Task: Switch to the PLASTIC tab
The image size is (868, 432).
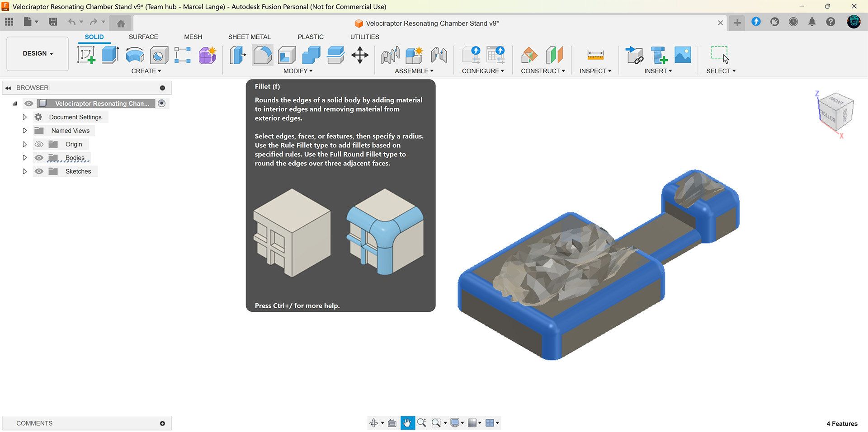Action: coord(311,37)
